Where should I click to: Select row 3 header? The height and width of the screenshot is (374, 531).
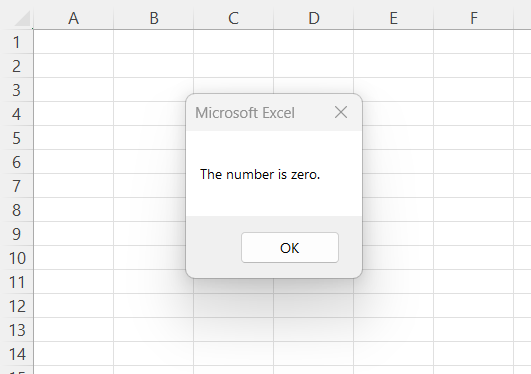[17, 90]
